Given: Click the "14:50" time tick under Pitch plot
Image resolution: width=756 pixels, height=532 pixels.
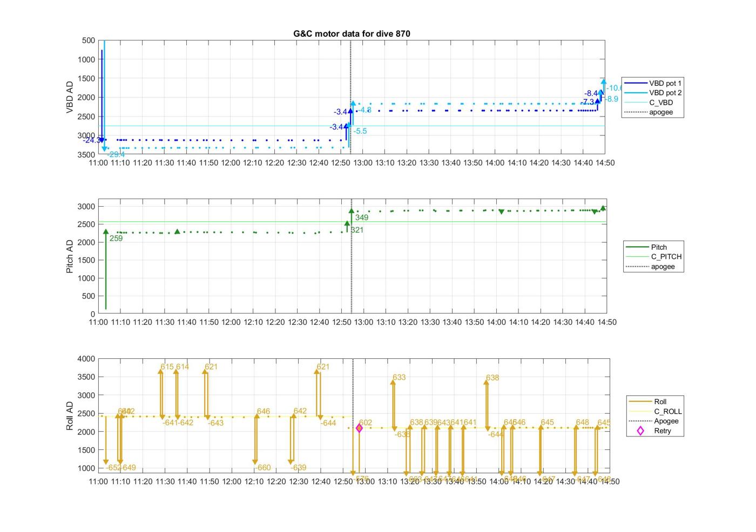Looking at the screenshot, I should tap(607, 322).
